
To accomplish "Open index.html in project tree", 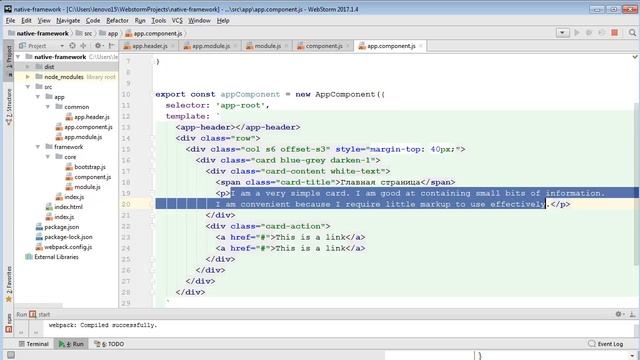I will [64, 207].
